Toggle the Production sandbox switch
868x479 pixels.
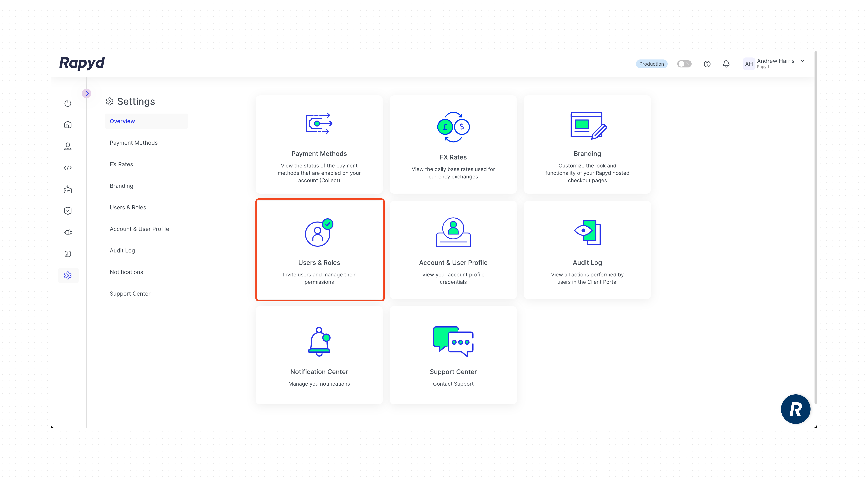[x=684, y=64]
